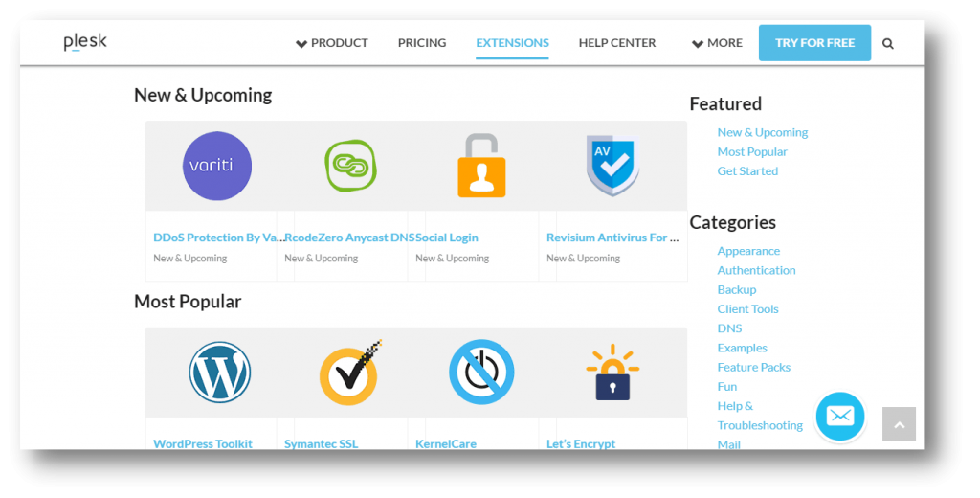Select the WordPress Toolkit logo

[x=219, y=372]
